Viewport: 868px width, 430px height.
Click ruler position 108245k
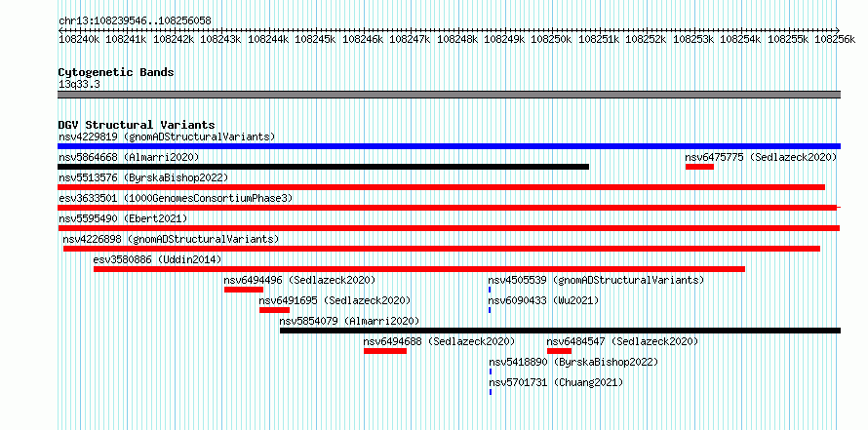[316, 39]
